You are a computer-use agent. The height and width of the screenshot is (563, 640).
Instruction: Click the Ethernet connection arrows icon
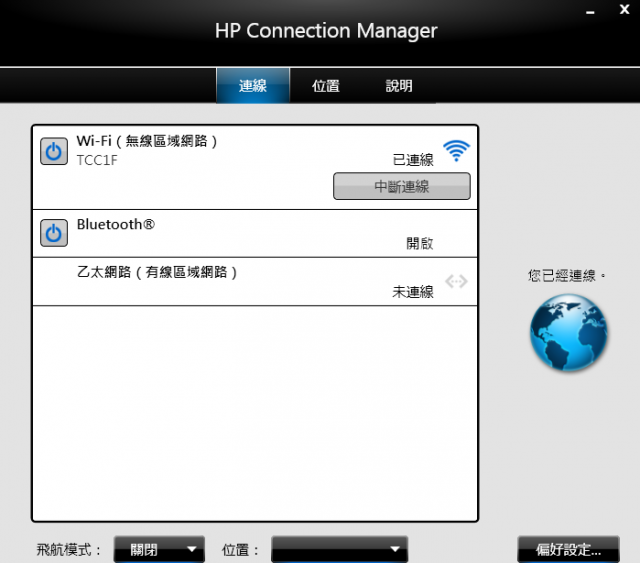coord(456,281)
